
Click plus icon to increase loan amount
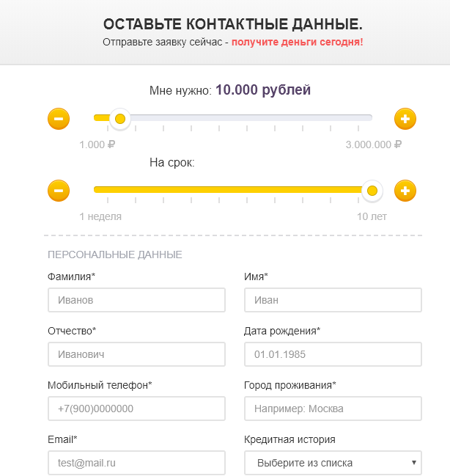click(x=405, y=118)
